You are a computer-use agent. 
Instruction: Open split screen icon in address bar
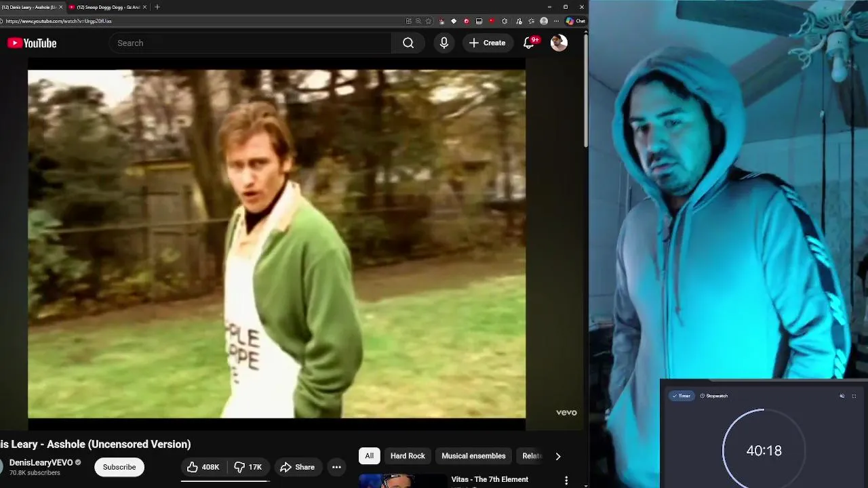coord(409,21)
